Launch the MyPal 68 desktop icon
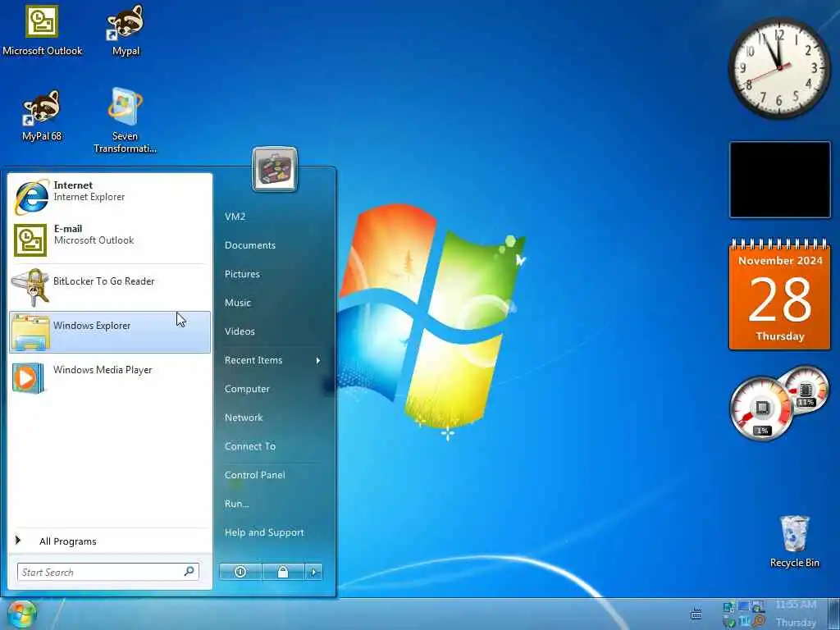Image resolution: width=840 pixels, height=630 pixels. (42, 116)
